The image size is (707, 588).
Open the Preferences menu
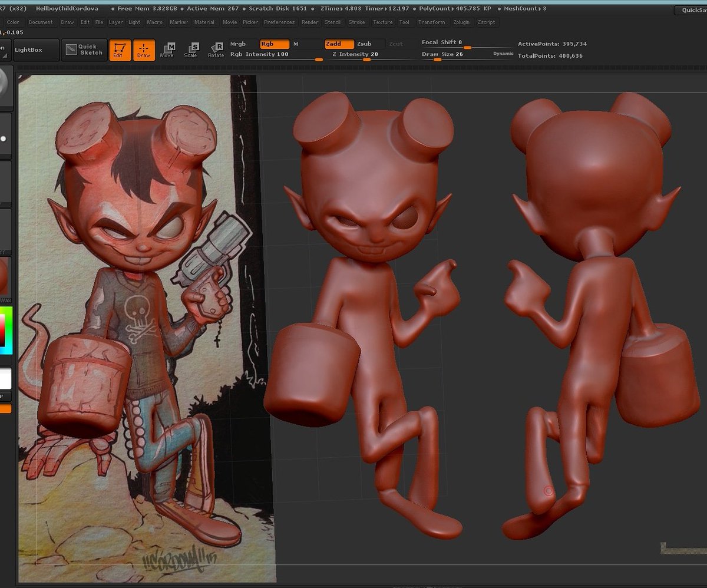tap(279, 22)
